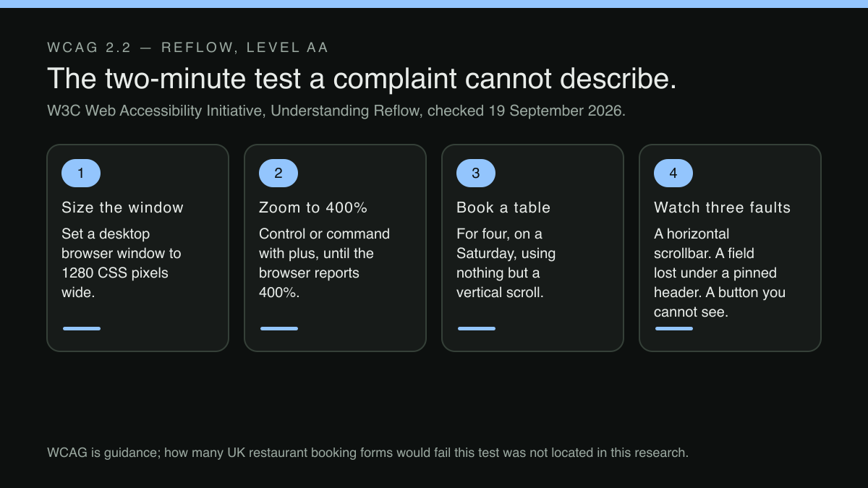
Task: Click the W3C Web Accessibility Initiative source line
Action: (x=336, y=111)
